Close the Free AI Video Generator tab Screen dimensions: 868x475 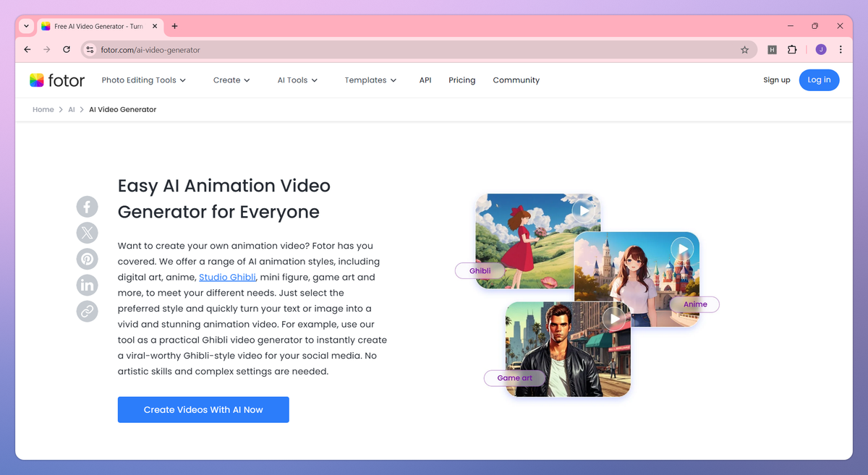click(155, 26)
